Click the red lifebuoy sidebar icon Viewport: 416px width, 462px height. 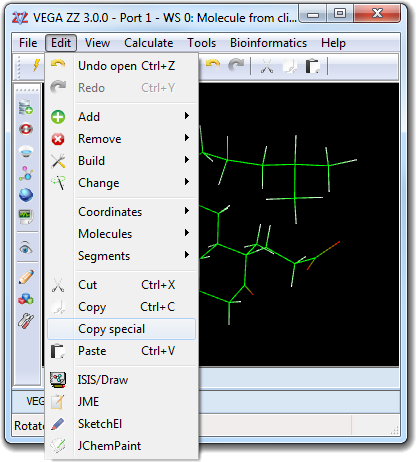[x=26, y=129]
